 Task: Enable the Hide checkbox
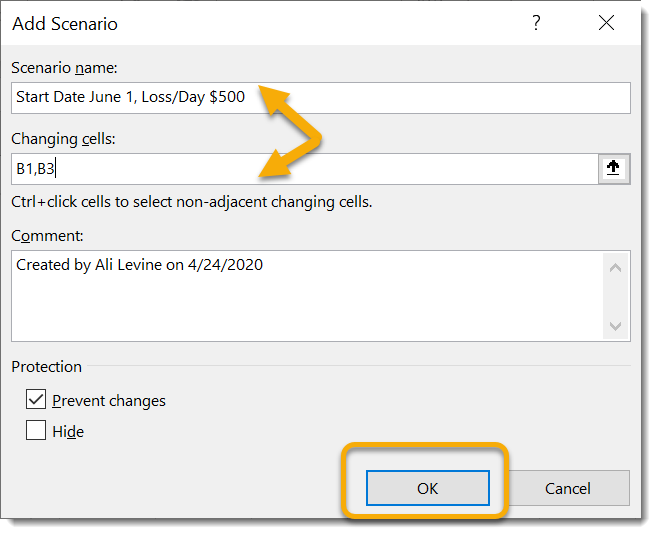pos(37,431)
